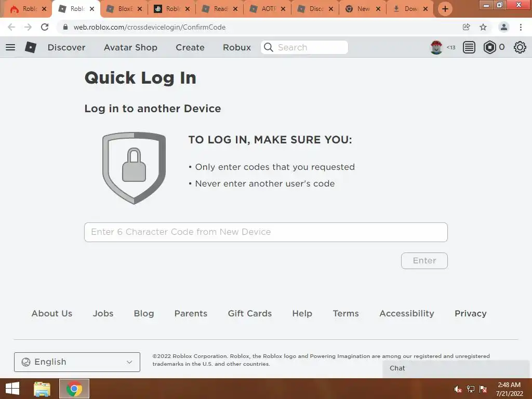Viewport: 532px width, 399px height.
Task: Switch to the AOTF tab
Action: click(x=267, y=9)
